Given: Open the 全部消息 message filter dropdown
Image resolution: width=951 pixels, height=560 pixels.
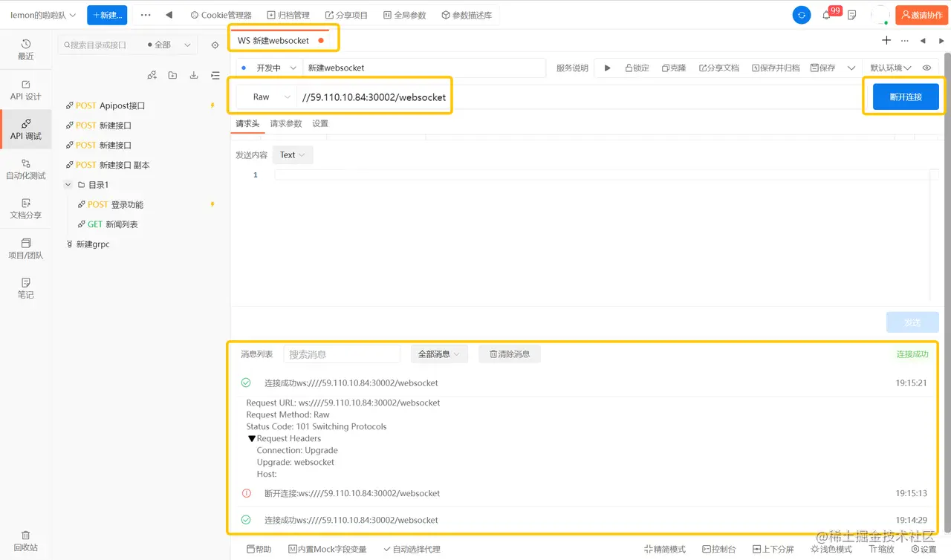Looking at the screenshot, I should [440, 354].
